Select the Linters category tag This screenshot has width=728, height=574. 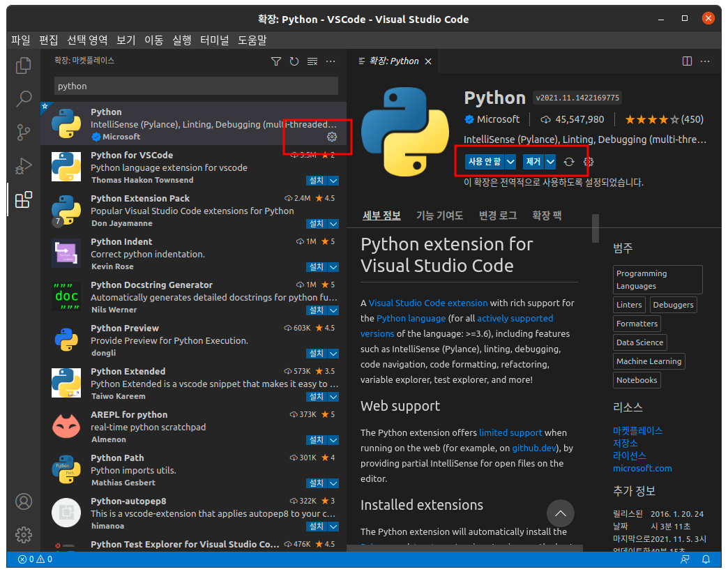629,305
